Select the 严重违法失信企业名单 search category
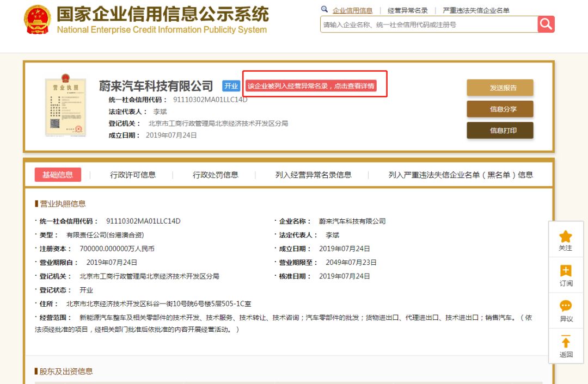The width and height of the screenshot is (588, 384). click(x=476, y=10)
